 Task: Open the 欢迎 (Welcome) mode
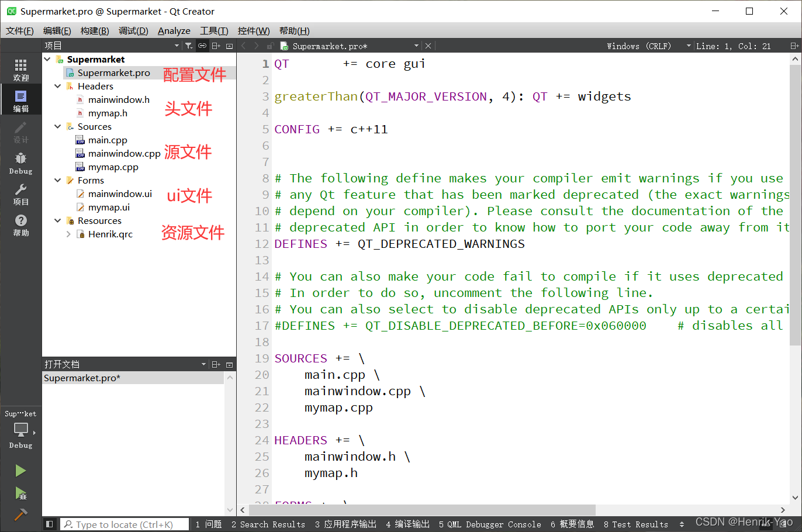[x=20, y=70]
